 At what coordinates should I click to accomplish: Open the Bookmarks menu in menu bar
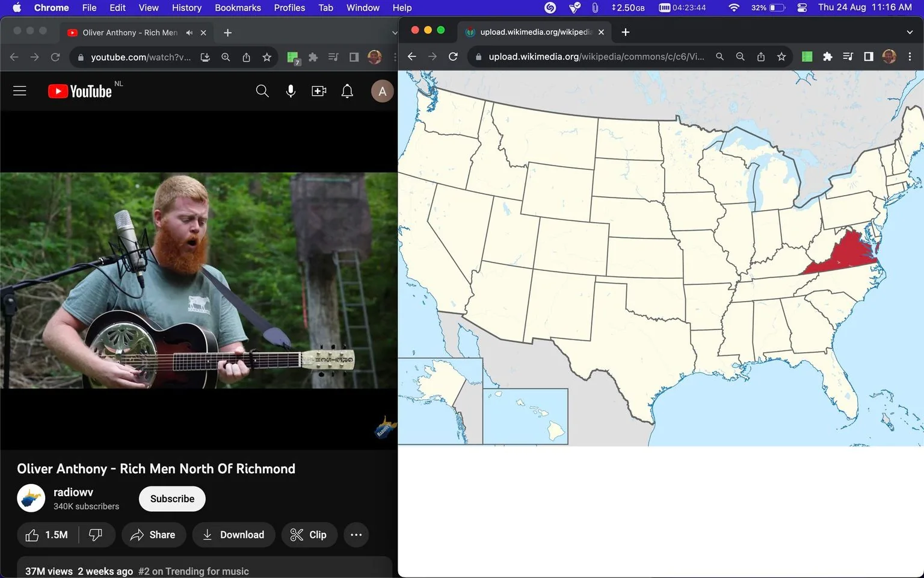[238, 7]
